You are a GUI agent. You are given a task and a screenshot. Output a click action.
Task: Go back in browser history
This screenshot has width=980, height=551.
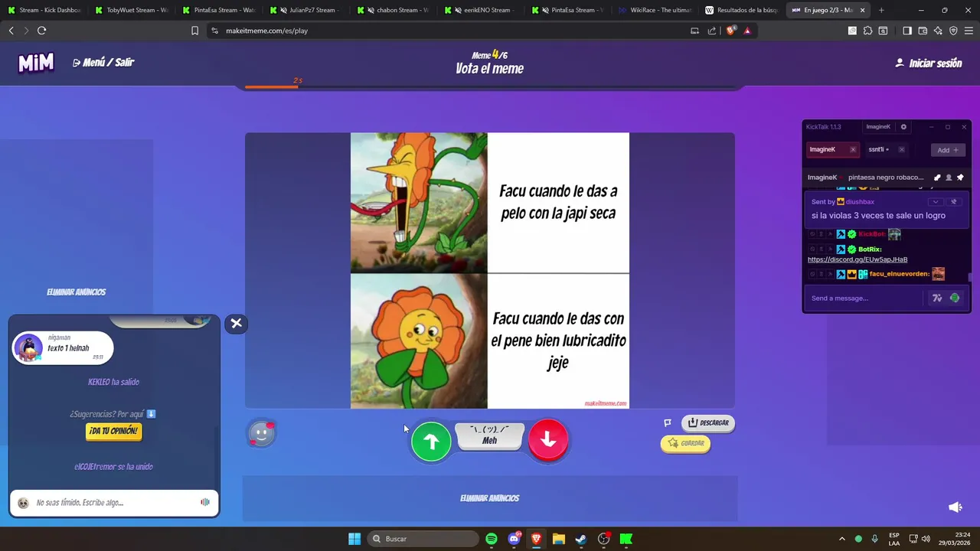click(11, 31)
